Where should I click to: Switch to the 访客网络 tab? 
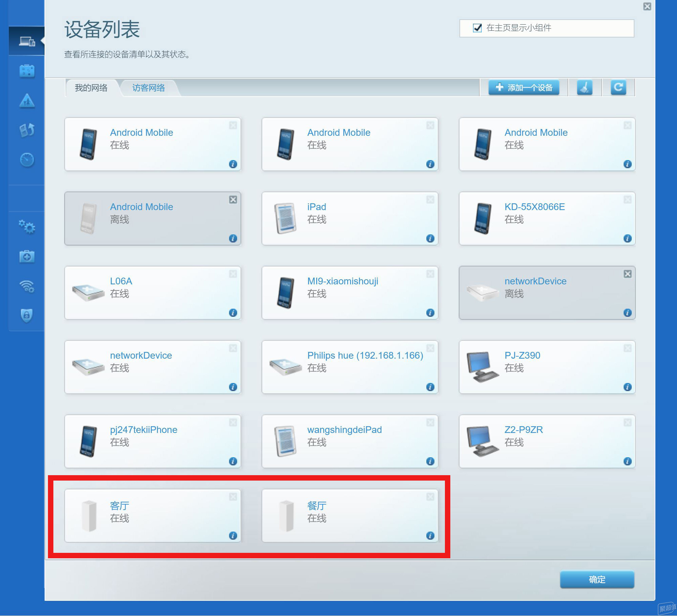[149, 88]
